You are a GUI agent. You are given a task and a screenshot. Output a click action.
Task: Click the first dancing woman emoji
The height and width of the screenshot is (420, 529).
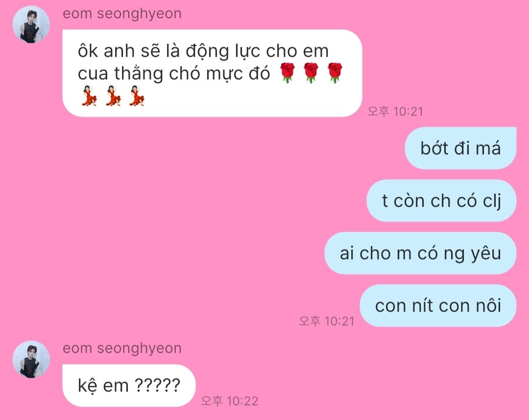(90, 96)
